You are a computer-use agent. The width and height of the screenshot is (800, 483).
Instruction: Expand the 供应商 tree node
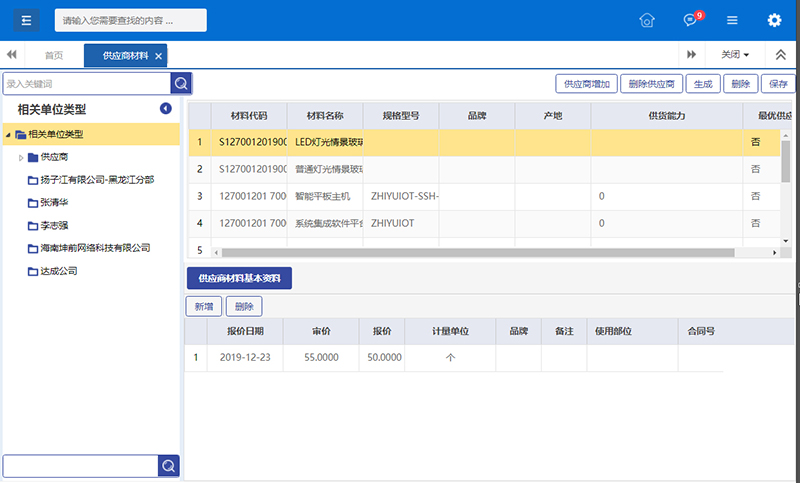[x=21, y=157]
